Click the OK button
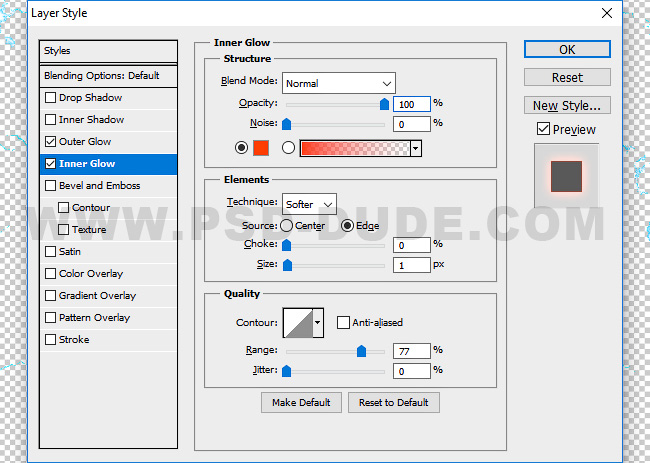 567,49
